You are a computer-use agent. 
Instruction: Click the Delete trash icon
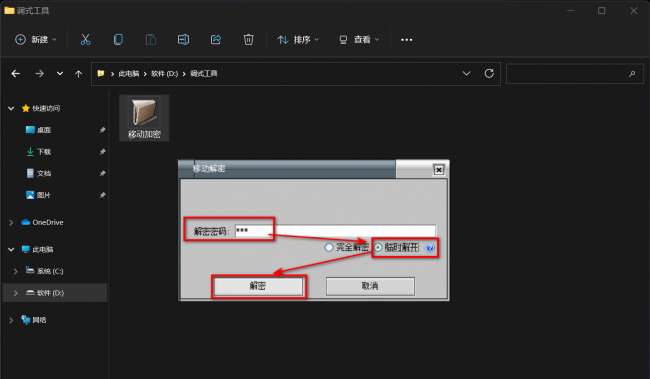pos(248,40)
